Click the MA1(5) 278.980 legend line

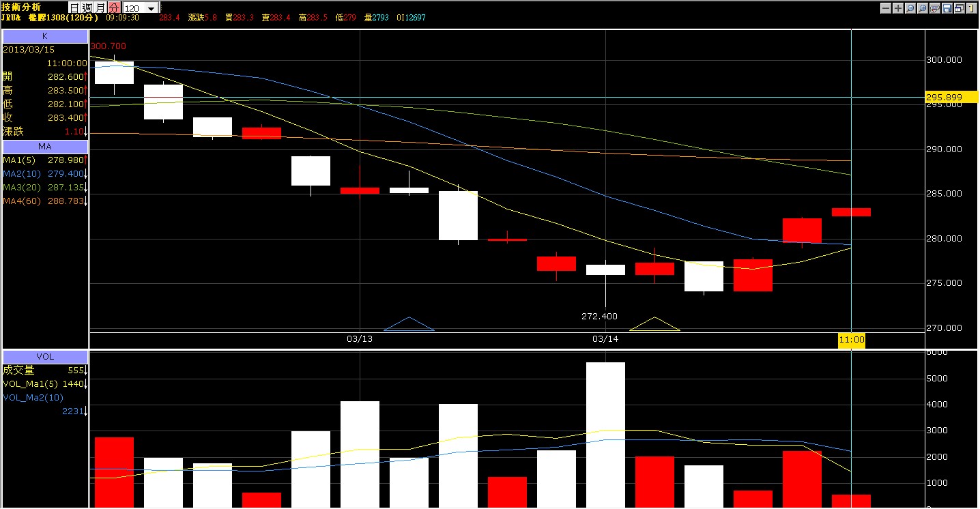point(44,160)
